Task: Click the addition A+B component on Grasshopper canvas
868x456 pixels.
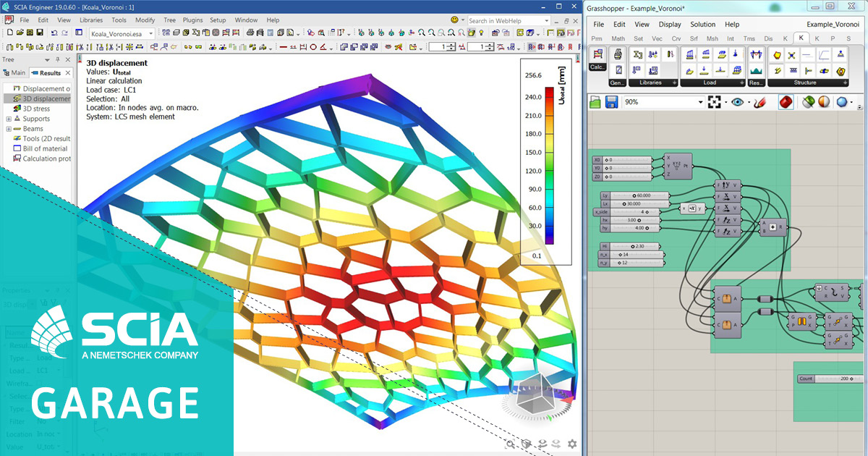Action: coord(773,227)
